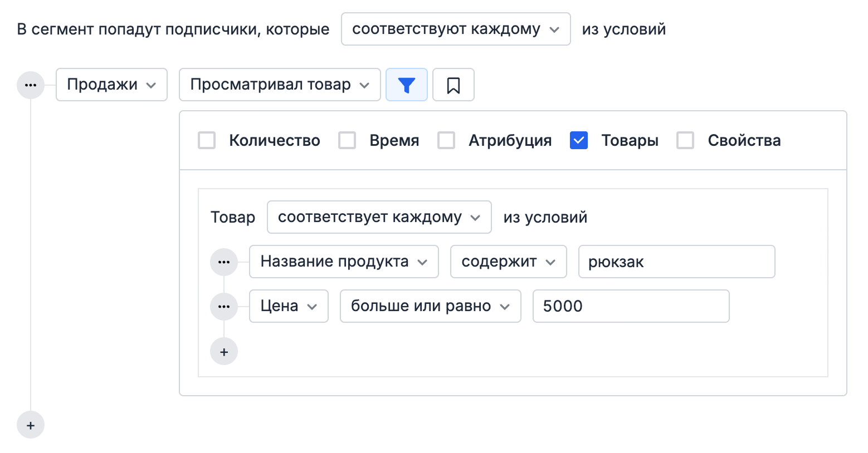
Task: Open the Просматривал товар dropdown
Action: pyautogui.click(x=279, y=85)
